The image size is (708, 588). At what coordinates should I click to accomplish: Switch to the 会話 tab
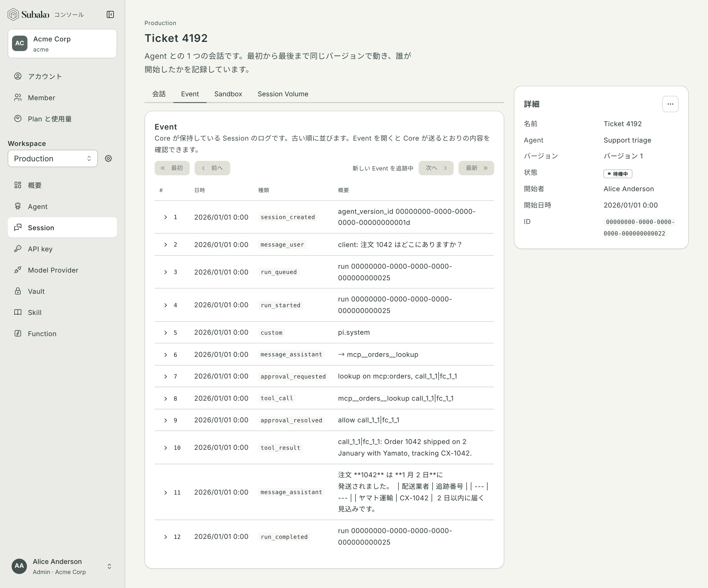(159, 94)
